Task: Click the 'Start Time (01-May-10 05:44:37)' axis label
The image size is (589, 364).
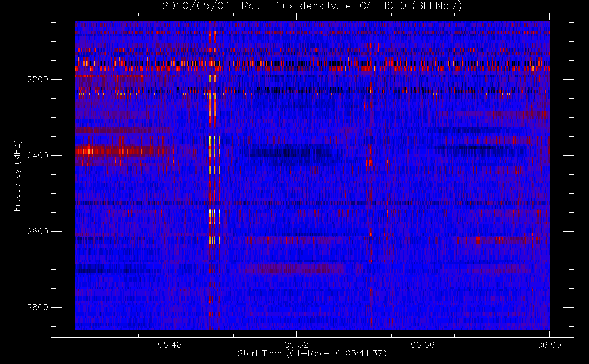Action: coord(312,353)
